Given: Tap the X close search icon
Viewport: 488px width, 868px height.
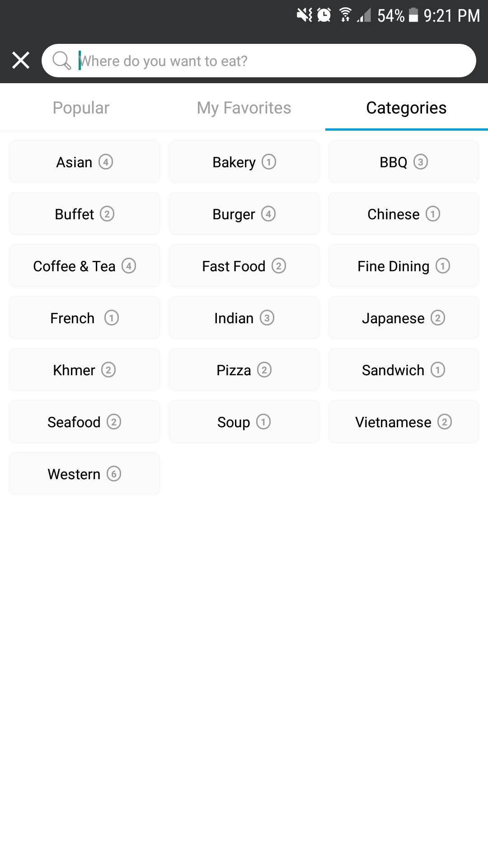Looking at the screenshot, I should point(21,60).
